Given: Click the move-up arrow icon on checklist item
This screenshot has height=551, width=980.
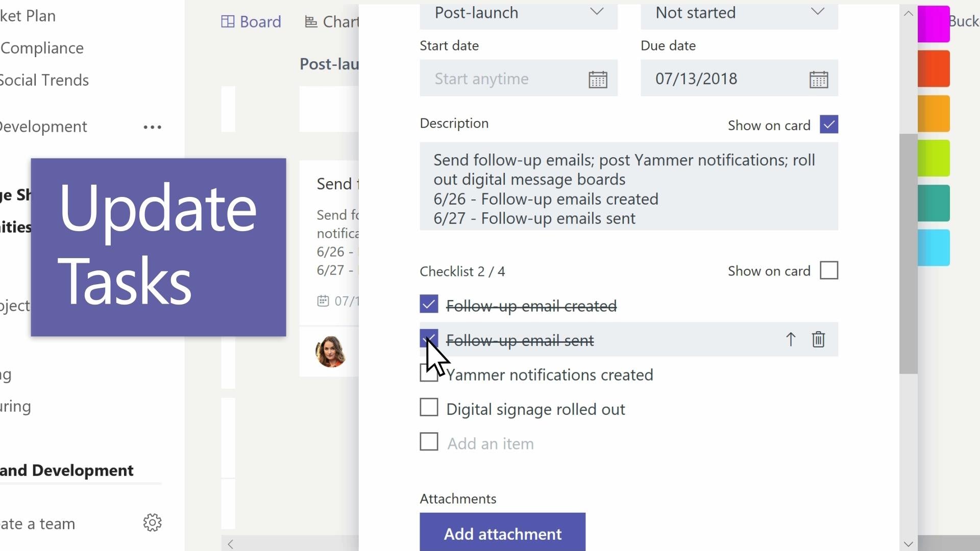Looking at the screenshot, I should (x=791, y=340).
